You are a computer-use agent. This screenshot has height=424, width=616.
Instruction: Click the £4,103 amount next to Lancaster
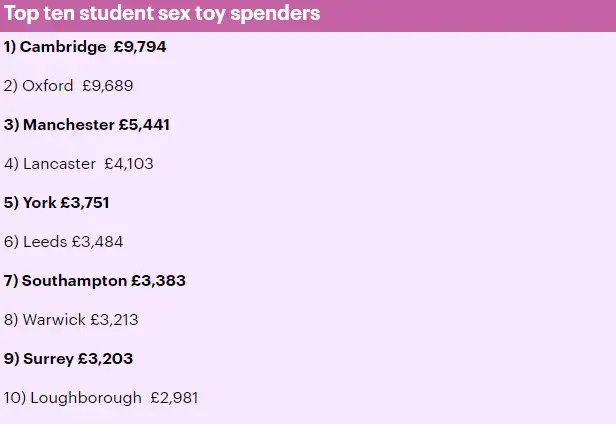[129, 164]
